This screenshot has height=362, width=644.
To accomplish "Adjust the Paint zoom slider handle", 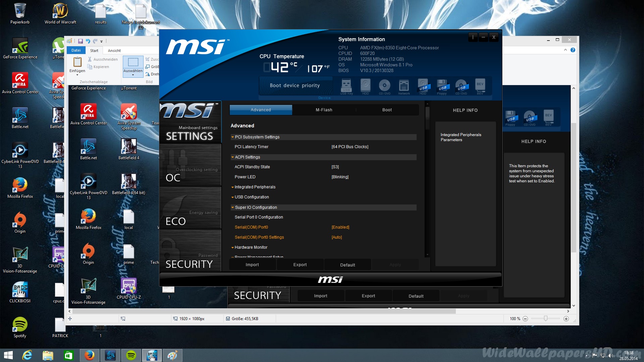I will coord(546,318).
